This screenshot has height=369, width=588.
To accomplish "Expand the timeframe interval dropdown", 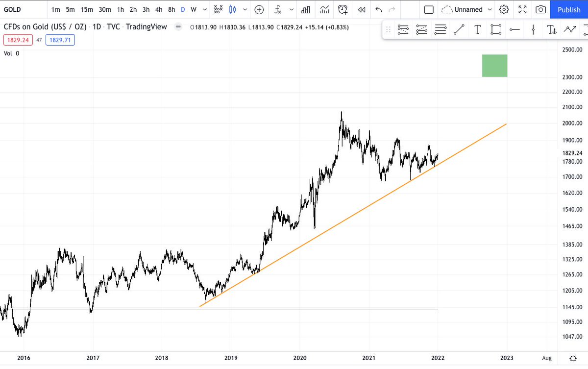I will pos(205,9).
